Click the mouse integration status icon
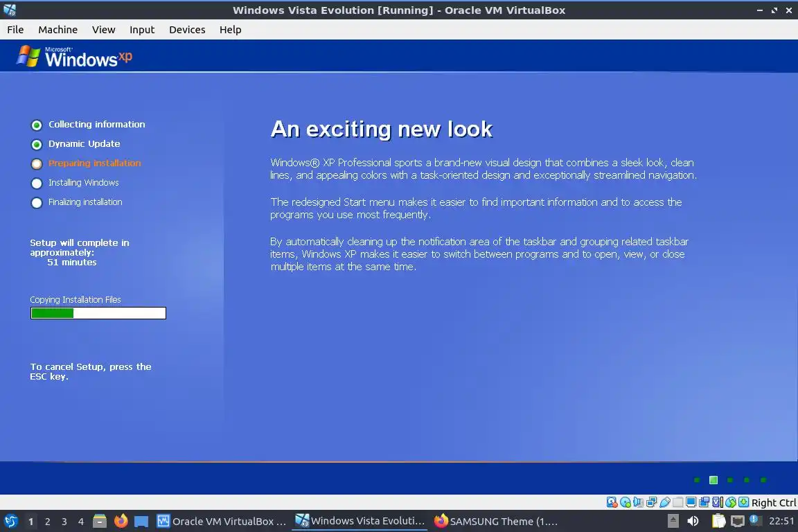 tap(731, 502)
